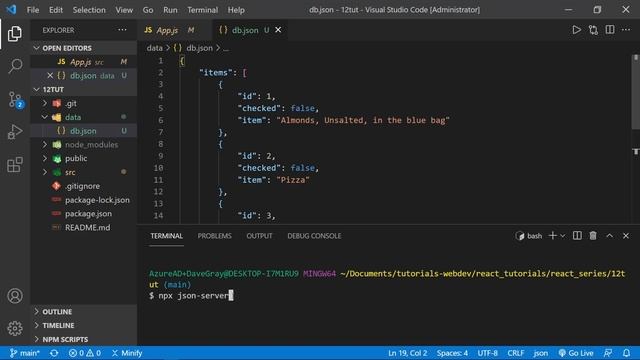This screenshot has height=360, width=640.
Task: Collapse the Open Editors section
Action: 84,48
